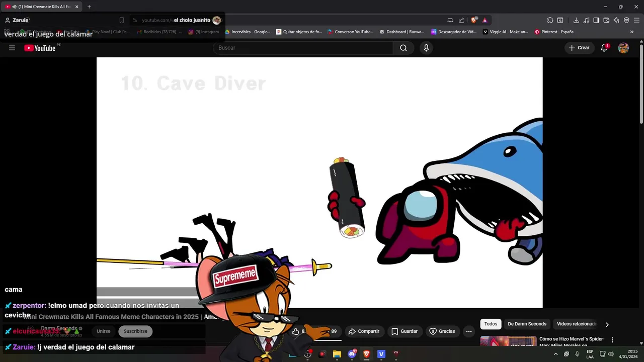Image resolution: width=644 pixels, height=362 pixels.
Task: Expand the hidden bookmarks overflow chevron
Action: coord(632,32)
